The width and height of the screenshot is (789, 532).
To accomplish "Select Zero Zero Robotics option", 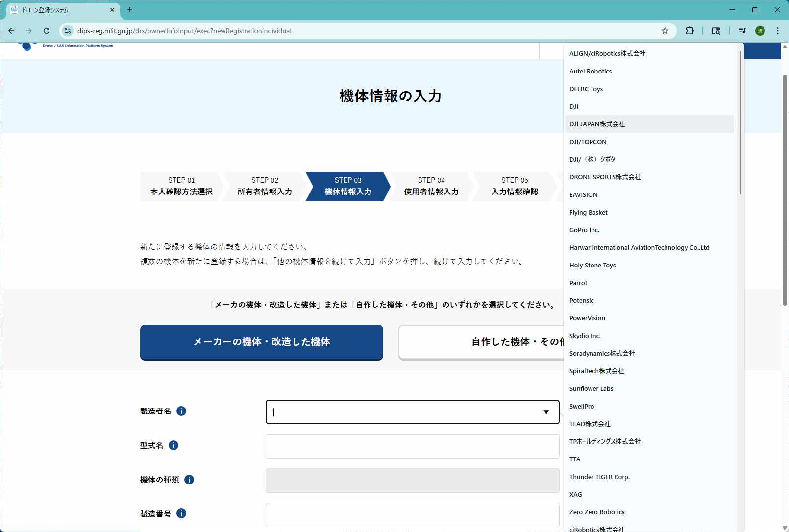I will 650,512.
